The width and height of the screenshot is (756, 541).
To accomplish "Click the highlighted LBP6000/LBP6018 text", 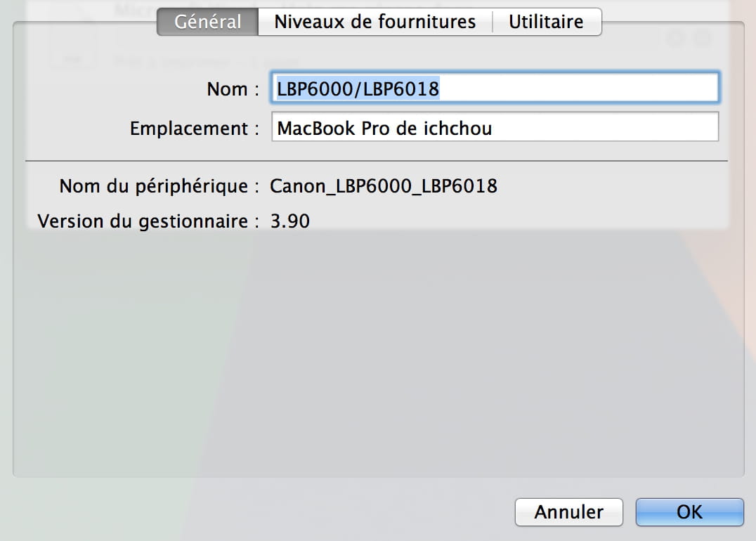I will (x=358, y=89).
